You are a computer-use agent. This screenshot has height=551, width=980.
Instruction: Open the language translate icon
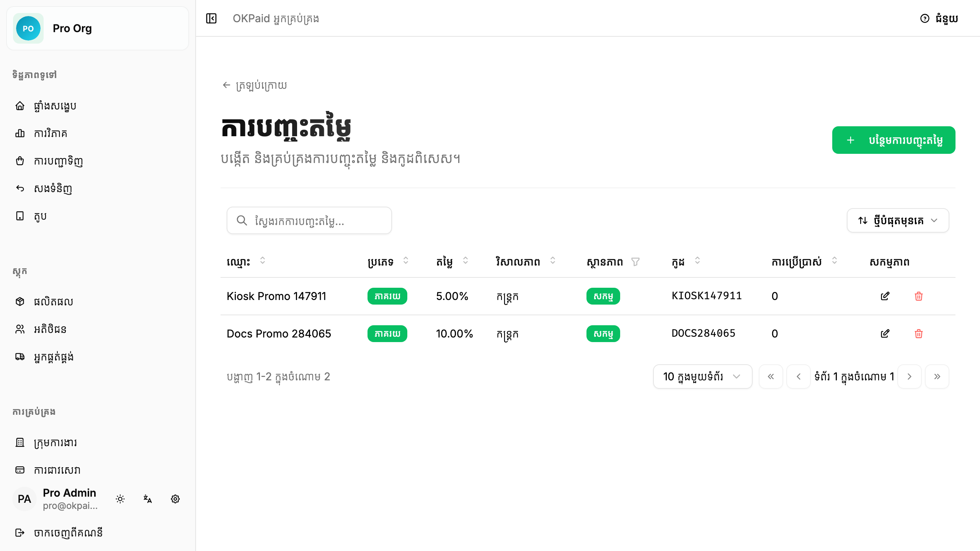[148, 499]
